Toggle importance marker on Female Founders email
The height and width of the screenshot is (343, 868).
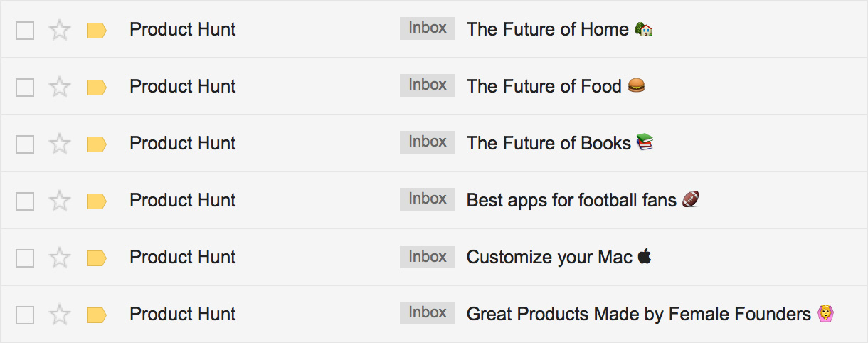pyautogui.click(x=96, y=315)
